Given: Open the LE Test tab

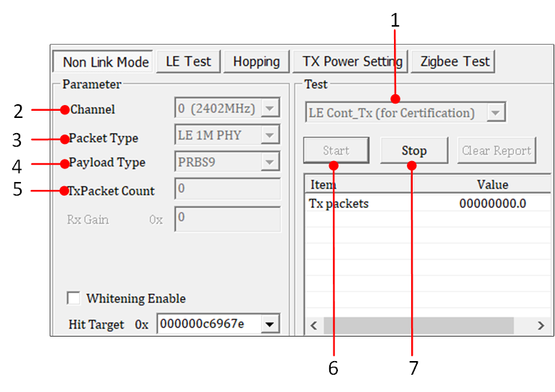Looking at the screenshot, I should (x=188, y=62).
